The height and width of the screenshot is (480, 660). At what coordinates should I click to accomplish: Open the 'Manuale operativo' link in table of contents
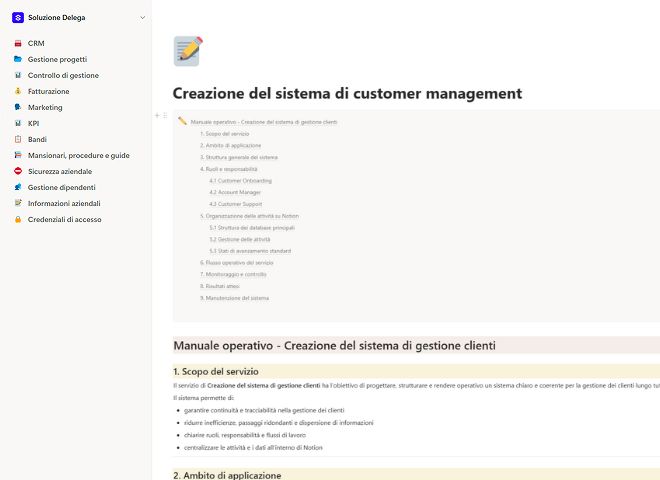coord(264,122)
